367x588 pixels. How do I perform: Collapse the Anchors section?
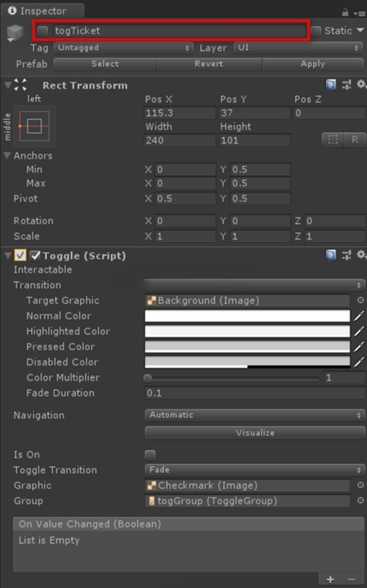[x=7, y=155]
